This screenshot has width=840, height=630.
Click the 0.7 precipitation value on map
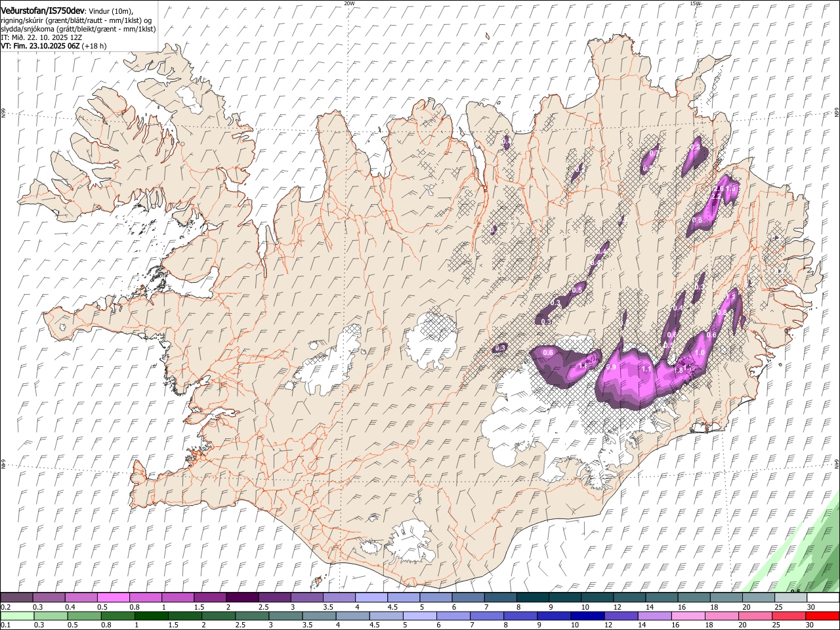pos(654,154)
